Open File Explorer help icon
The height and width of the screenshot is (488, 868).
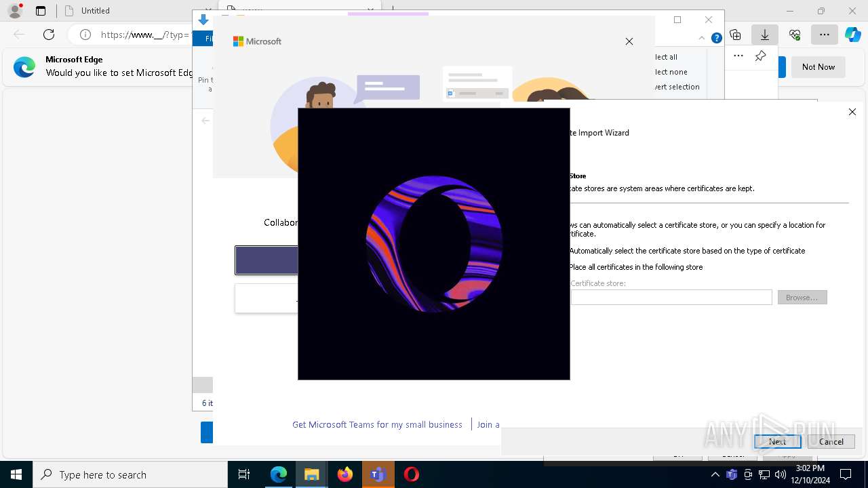(x=717, y=38)
